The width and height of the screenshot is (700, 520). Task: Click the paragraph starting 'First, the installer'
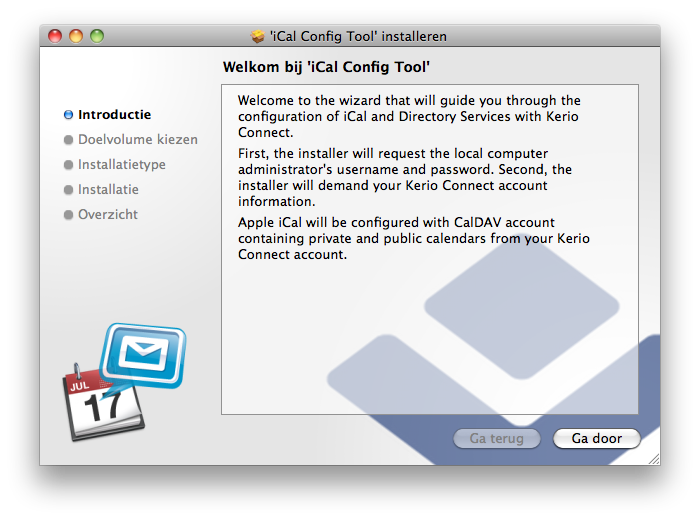[x=404, y=178]
